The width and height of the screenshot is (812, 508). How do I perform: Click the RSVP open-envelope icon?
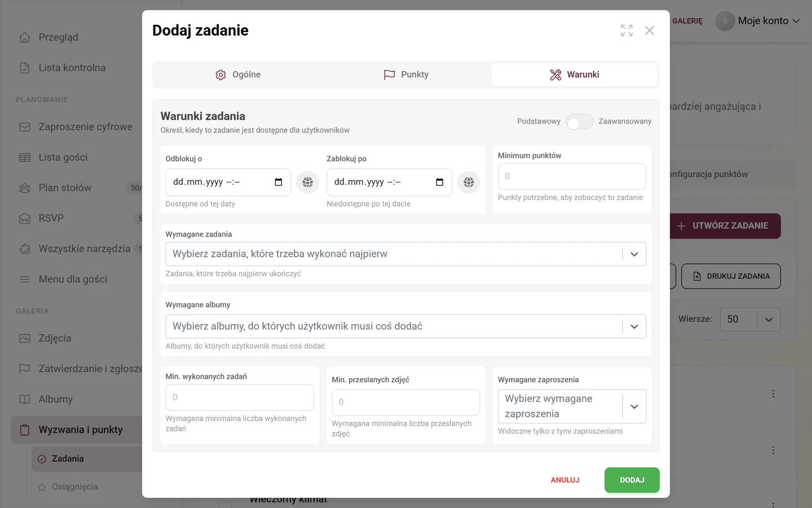pyautogui.click(x=25, y=218)
